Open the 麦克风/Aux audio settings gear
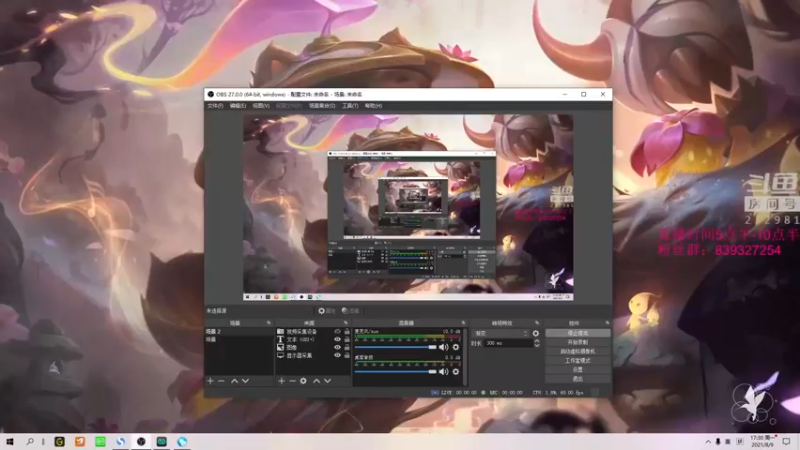This screenshot has width=800, height=450. point(456,347)
